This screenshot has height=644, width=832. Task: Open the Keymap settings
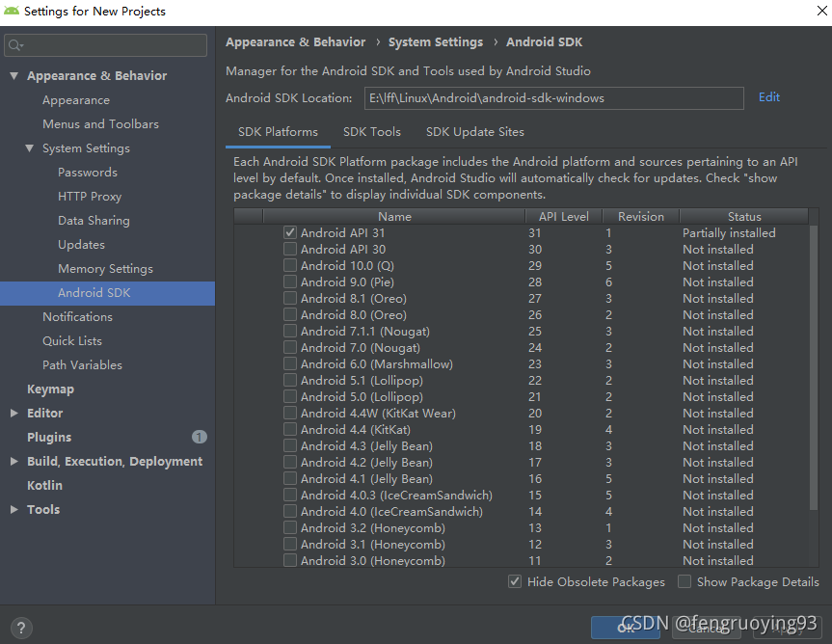[50, 389]
